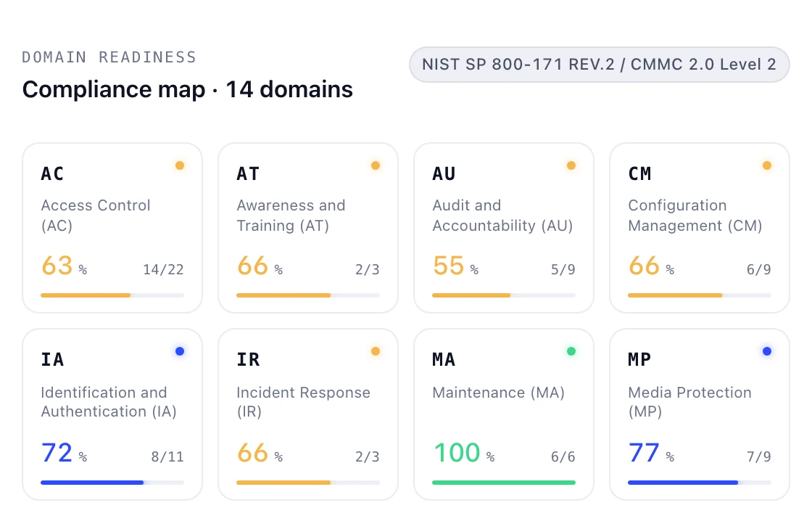Click the orange status dot on AC card
Viewport: 812px width, 508px height.
point(180,165)
